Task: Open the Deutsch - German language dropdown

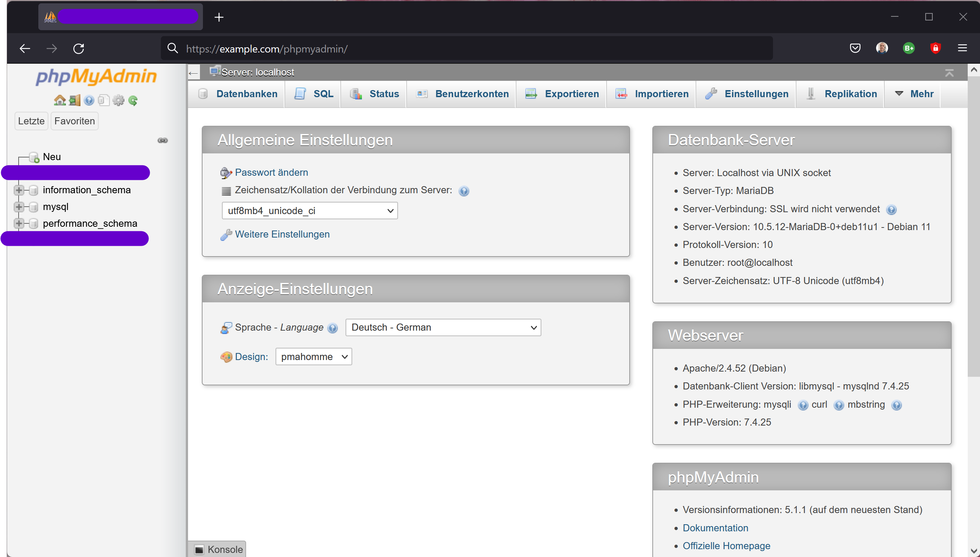Action: click(443, 328)
